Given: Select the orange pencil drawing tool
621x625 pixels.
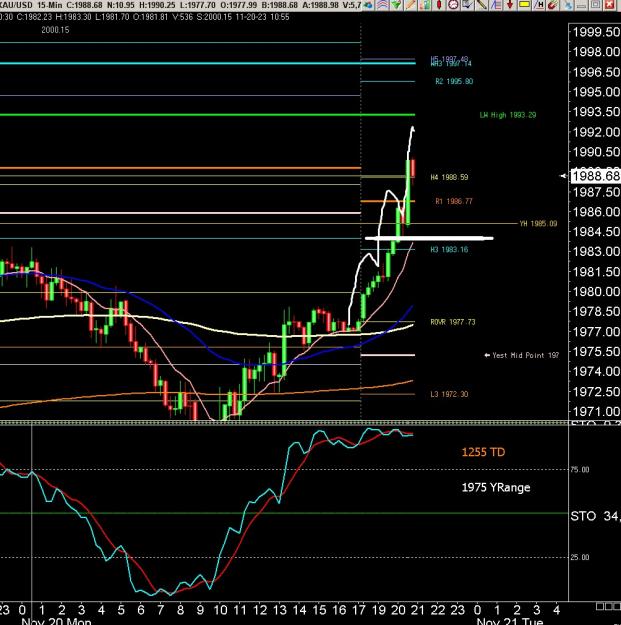Looking at the screenshot, I should click(410, 5).
